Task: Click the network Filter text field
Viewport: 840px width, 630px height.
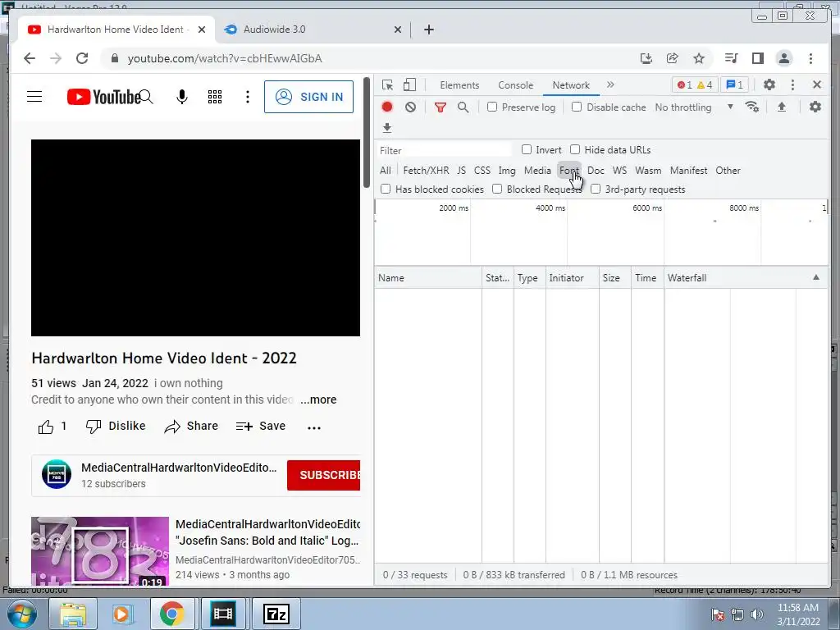Action: pyautogui.click(x=445, y=150)
